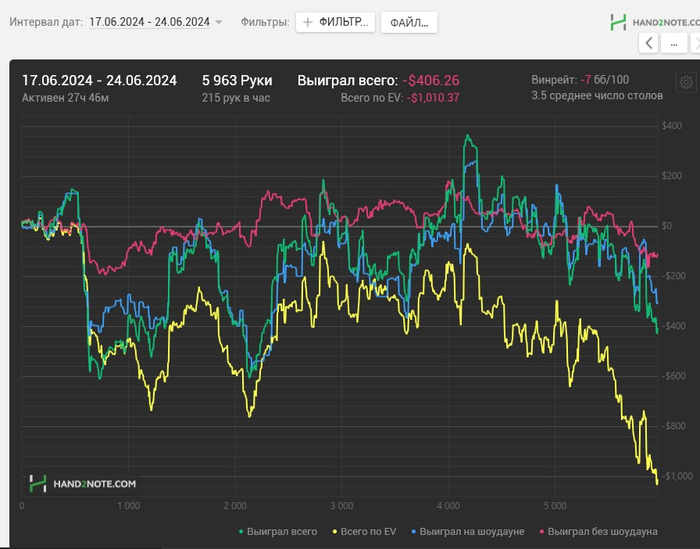Toggle Выиграл всего legend series
Viewport: 700px width, 549px height.
[x=278, y=532]
